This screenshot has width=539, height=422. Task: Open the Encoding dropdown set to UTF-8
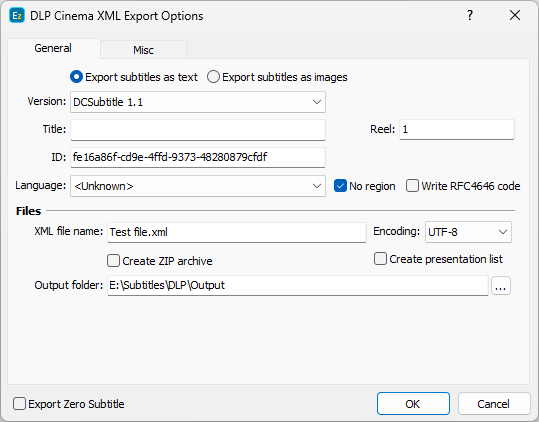[468, 232]
